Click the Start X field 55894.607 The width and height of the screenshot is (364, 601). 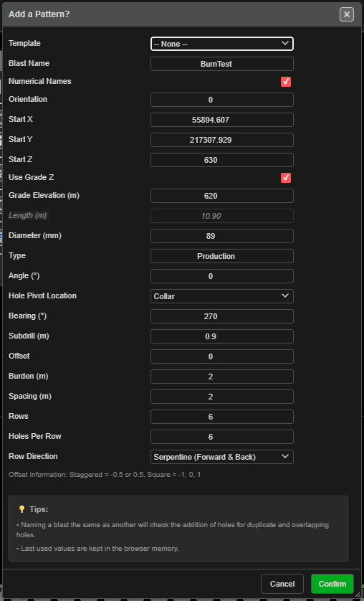click(x=222, y=120)
